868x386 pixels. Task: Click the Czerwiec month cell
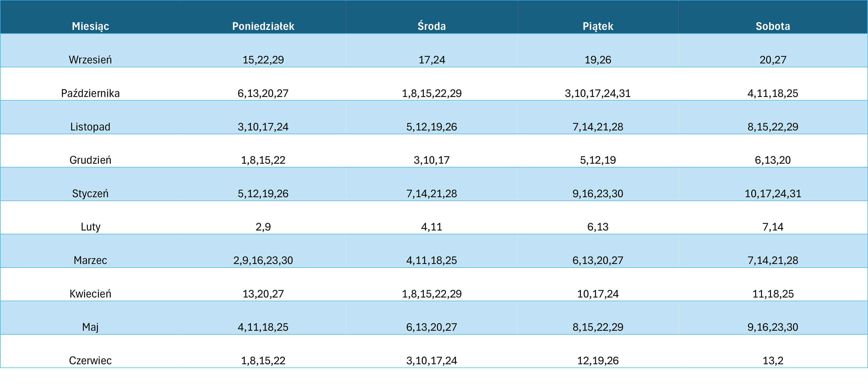point(90,360)
